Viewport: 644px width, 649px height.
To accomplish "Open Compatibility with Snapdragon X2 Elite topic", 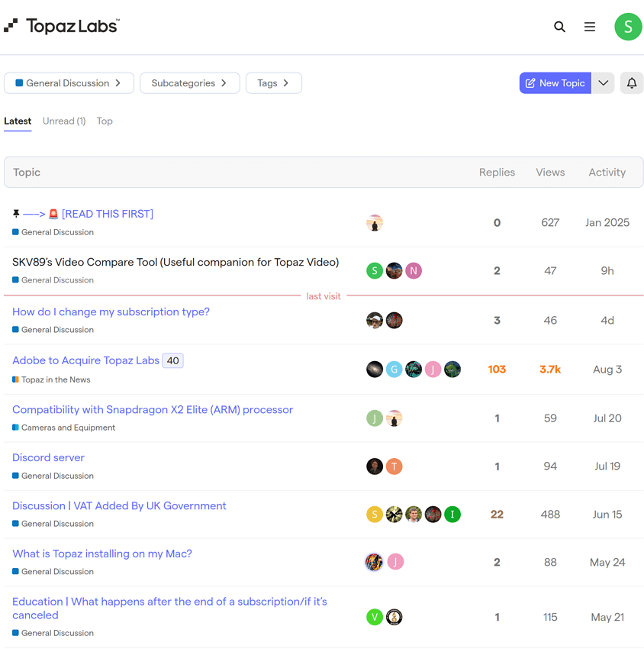I will coord(153,409).
